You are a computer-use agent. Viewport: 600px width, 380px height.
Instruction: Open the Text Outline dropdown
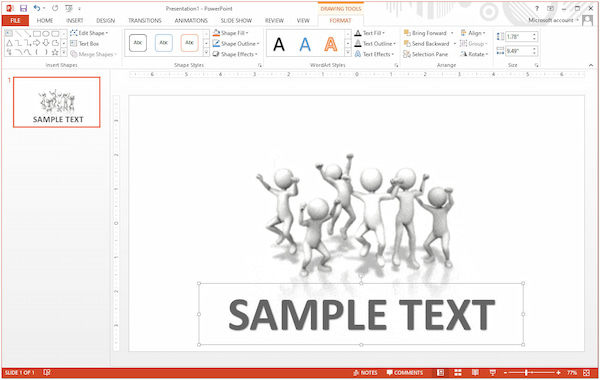tap(375, 44)
